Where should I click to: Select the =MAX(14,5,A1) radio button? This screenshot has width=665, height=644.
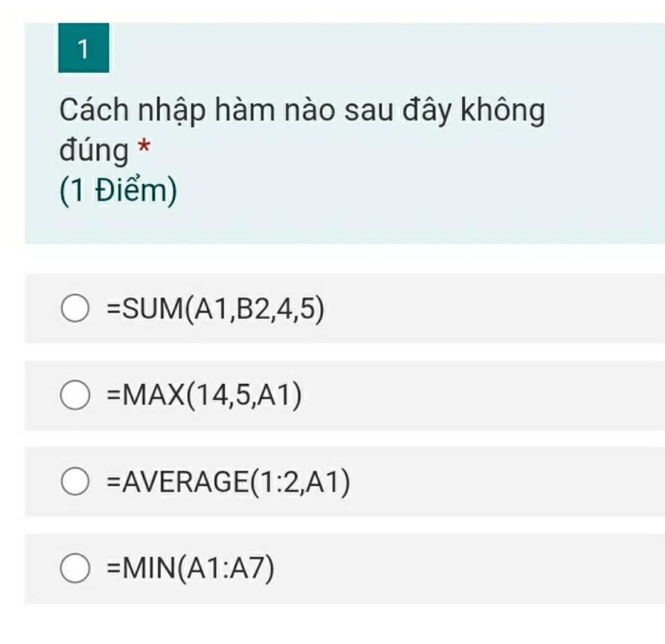pos(75,396)
